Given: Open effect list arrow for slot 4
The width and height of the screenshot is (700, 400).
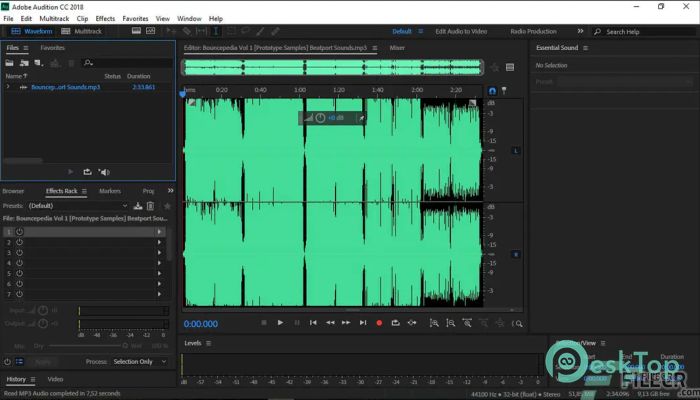Looking at the screenshot, I should pos(159,263).
